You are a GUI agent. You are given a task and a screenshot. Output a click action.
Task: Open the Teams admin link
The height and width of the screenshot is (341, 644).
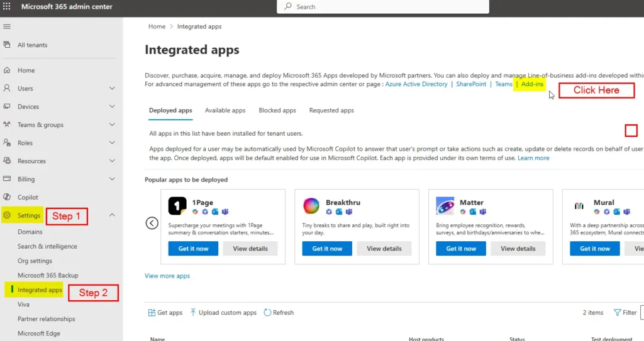point(504,84)
